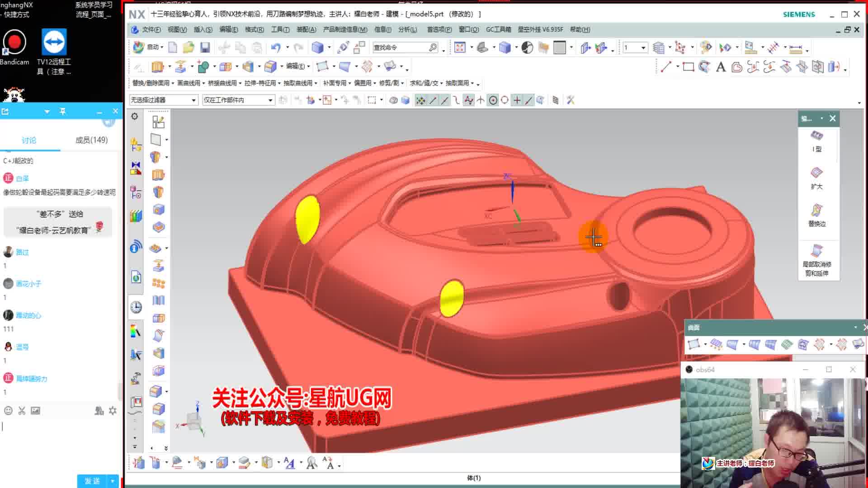The height and width of the screenshot is (488, 868).
Task: Select the Text 'A' curve tool
Action: (721, 67)
